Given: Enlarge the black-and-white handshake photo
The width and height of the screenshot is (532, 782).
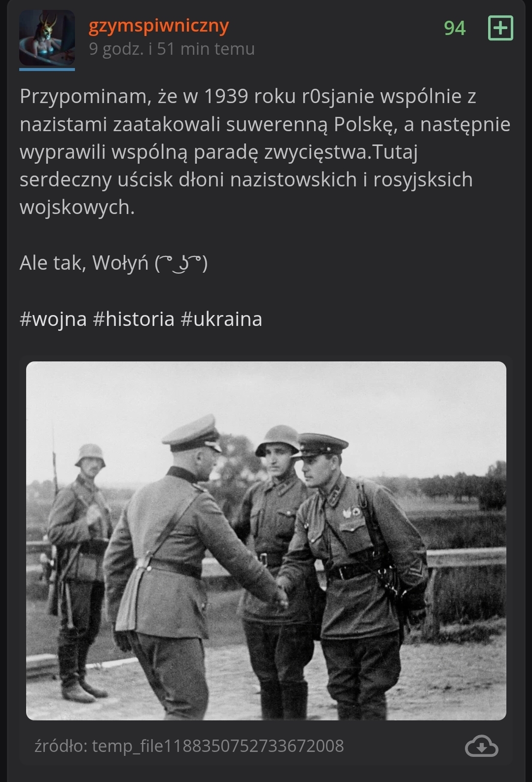Looking at the screenshot, I should click(266, 541).
